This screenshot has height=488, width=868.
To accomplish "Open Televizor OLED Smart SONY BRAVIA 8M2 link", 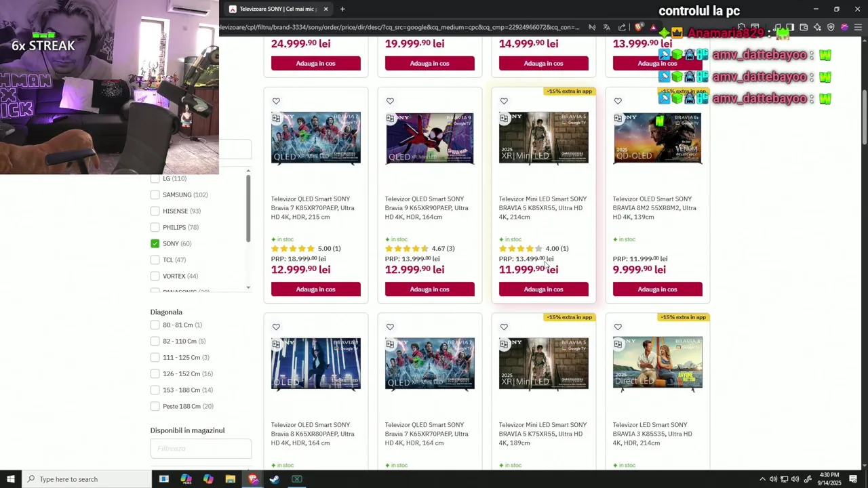I will pyautogui.click(x=654, y=208).
